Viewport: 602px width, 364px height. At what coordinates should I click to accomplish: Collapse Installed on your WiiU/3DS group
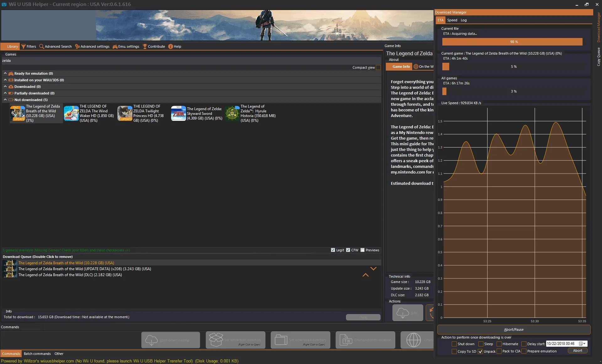pyautogui.click(x=5, y=80)
